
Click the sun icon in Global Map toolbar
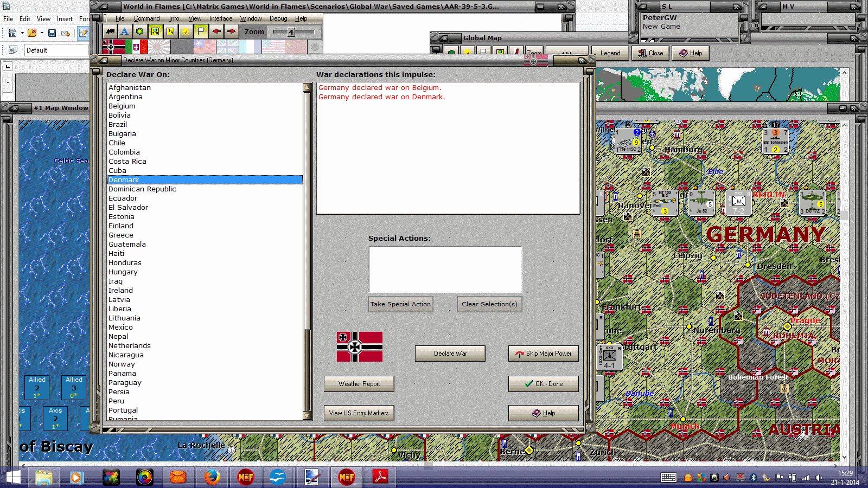[x=467, y=52]
